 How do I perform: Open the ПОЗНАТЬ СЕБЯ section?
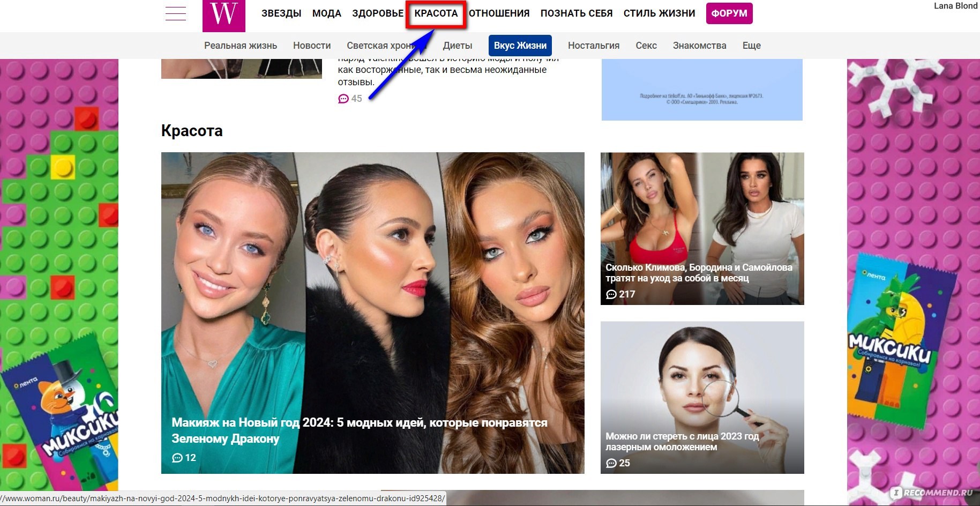576,13
